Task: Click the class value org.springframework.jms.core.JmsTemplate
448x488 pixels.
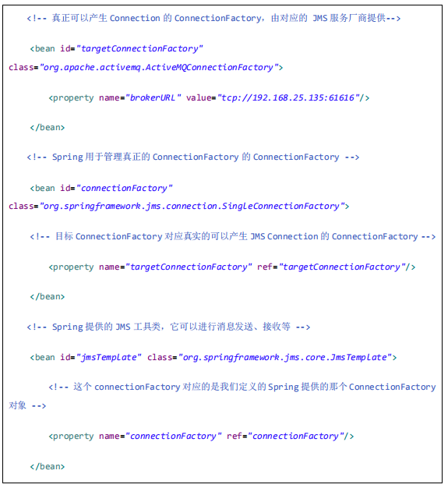Action: [284, 357]
